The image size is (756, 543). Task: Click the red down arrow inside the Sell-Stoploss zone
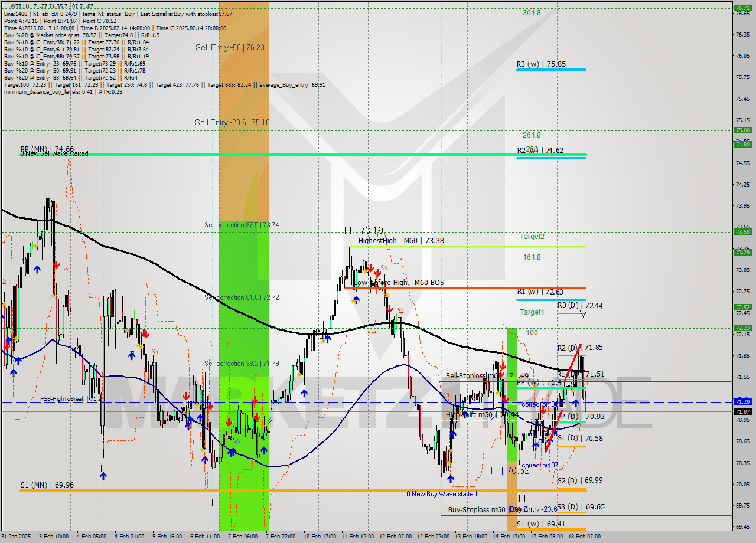(x=503, y=367)
